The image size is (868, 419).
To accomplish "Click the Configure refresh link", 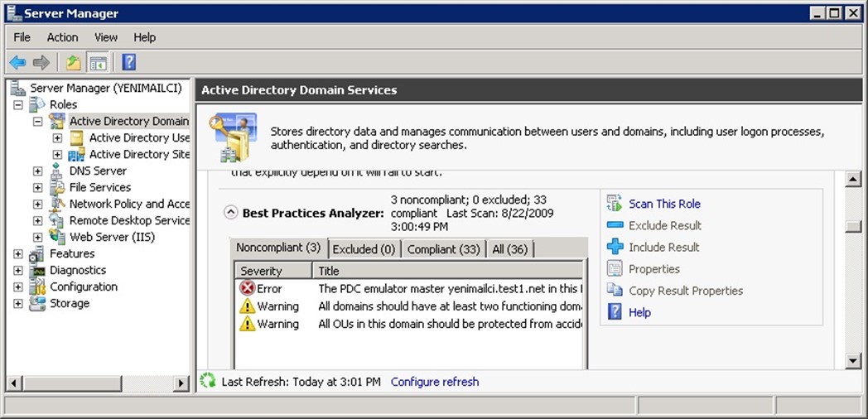I will pos(435,382).
